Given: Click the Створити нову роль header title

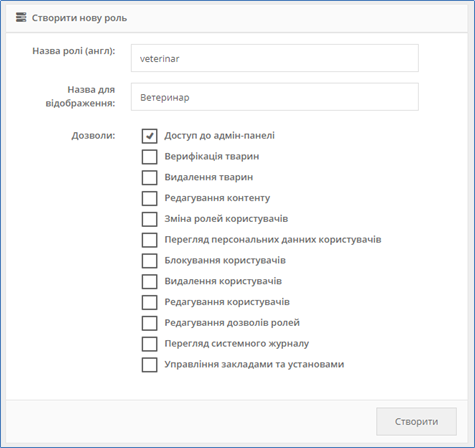Looking at the screenshot, I should pos(79,18).
